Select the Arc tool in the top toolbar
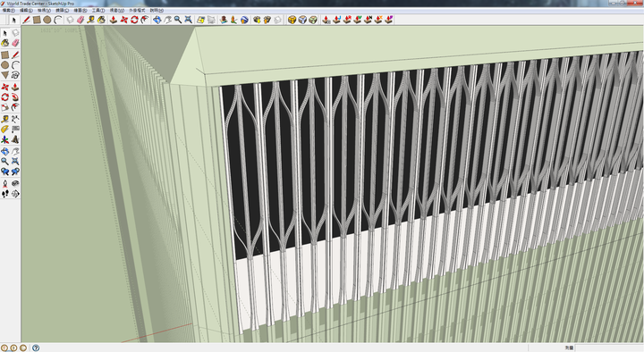This screenshot has width=644, height=352. click(58, 20)
